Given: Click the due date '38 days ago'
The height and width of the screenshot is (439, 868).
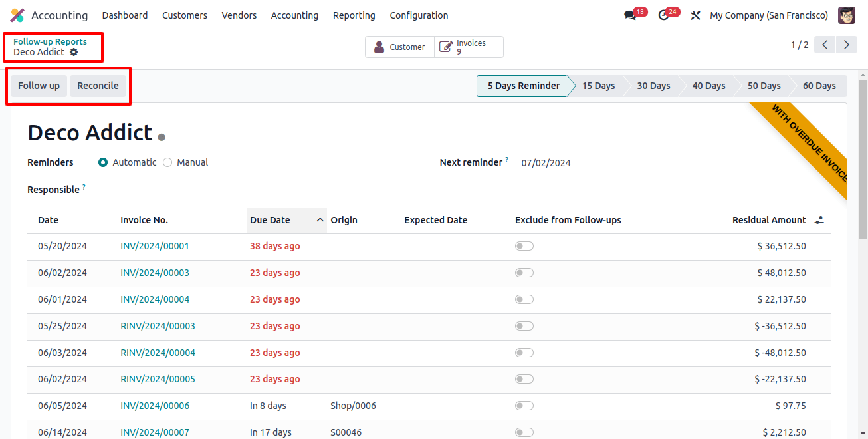Looking at the screenshot, I should point(274,246).
